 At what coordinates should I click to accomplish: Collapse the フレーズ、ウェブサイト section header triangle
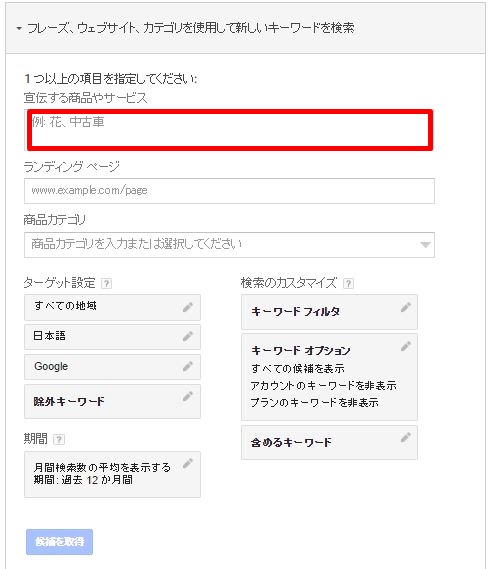pyautogui.click(x=19, y=28)
